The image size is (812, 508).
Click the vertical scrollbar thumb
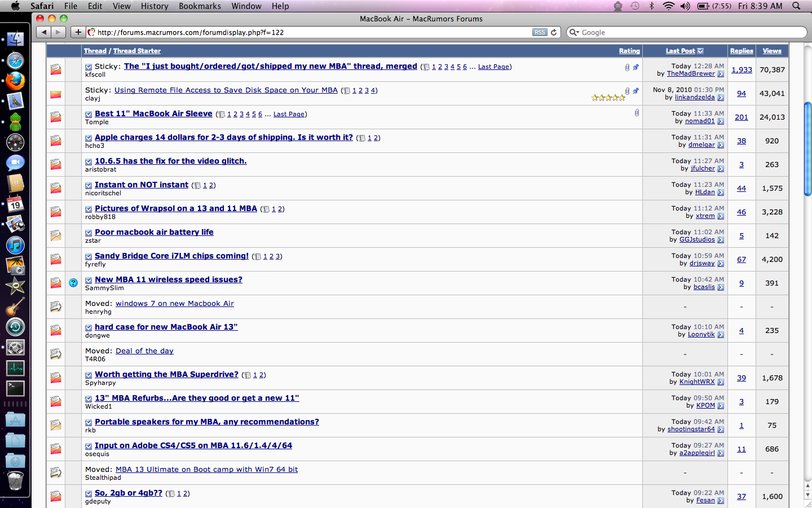807,149
